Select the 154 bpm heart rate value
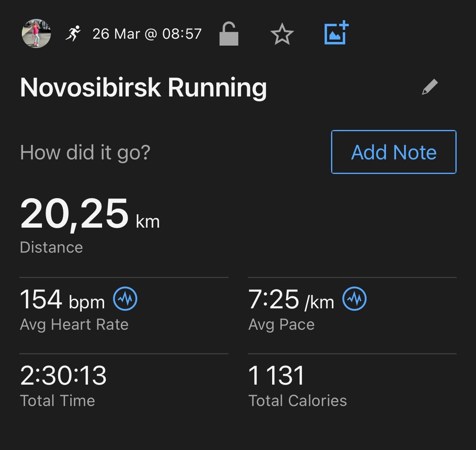The height and width of the screenshot is (450, 476). [x=62, y=300]
